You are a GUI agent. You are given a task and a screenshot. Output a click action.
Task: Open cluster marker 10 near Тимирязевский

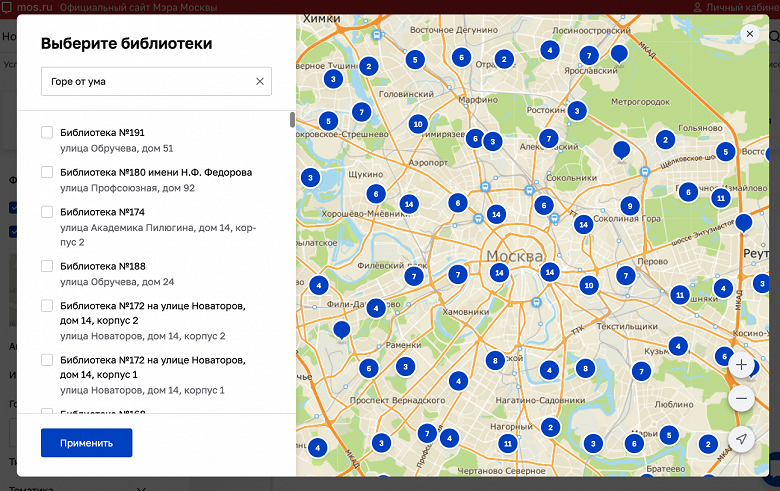click(x=418, y=124)
